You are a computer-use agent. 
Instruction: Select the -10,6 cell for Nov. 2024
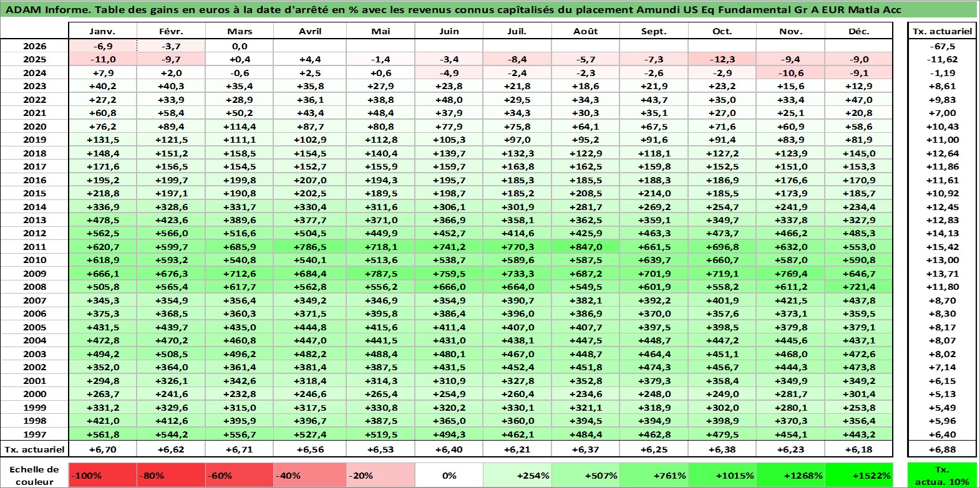point(790,73)
